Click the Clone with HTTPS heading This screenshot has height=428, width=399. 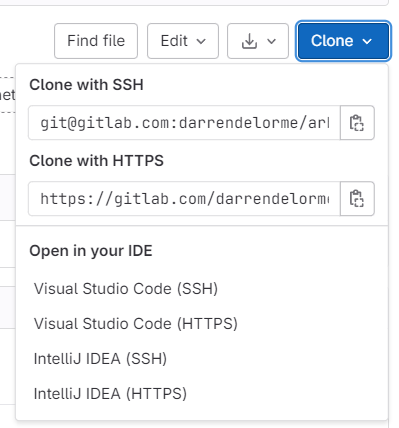pyautogui.click(x=96, y=161)
